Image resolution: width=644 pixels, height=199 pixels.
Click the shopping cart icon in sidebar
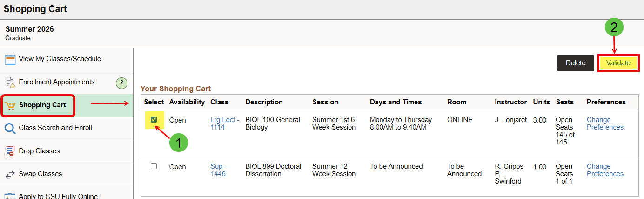pos(10,105)
